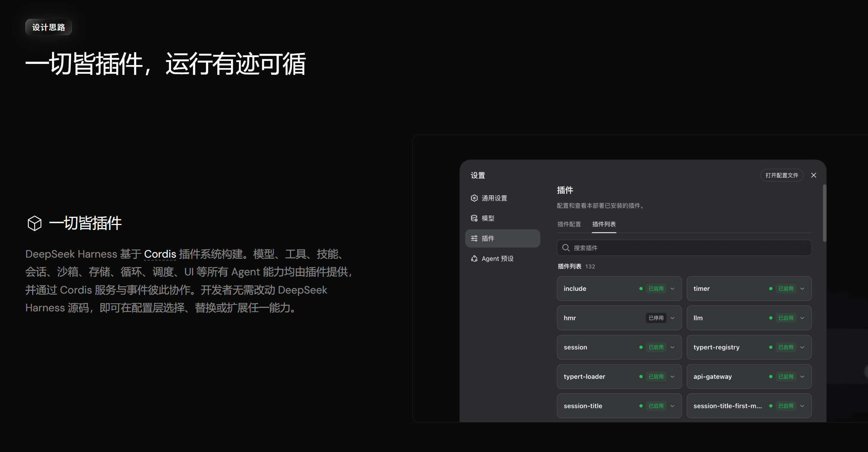The width and height of the screenshot is (868, 452).
Task: Focus the 搜索插件 search field
Action: (684, 248)
